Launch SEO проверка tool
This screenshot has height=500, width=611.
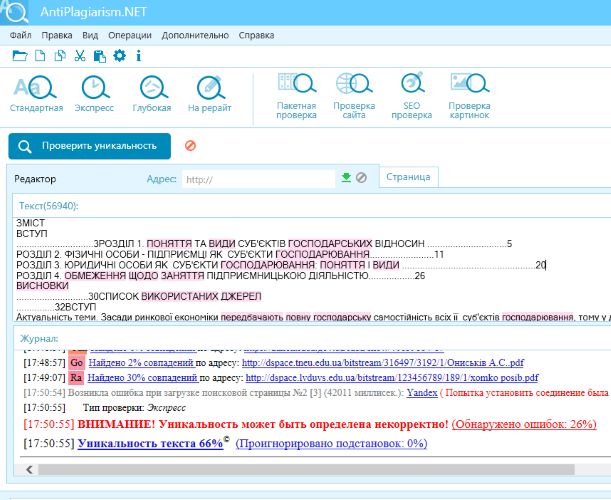click(411, 96)
